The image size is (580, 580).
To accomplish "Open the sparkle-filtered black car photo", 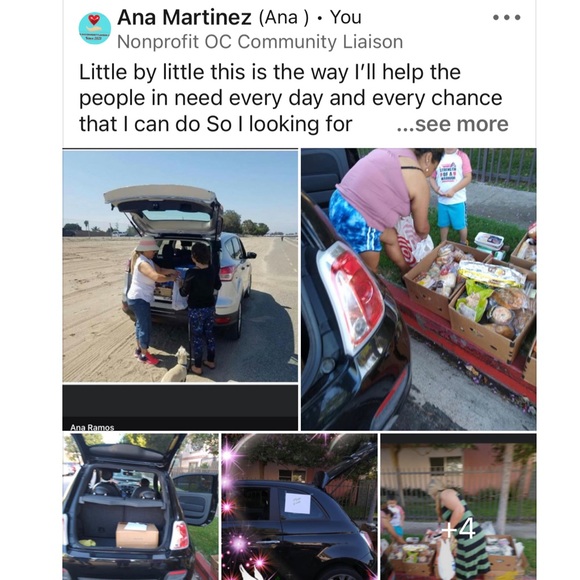I will [x=299, y=506].
